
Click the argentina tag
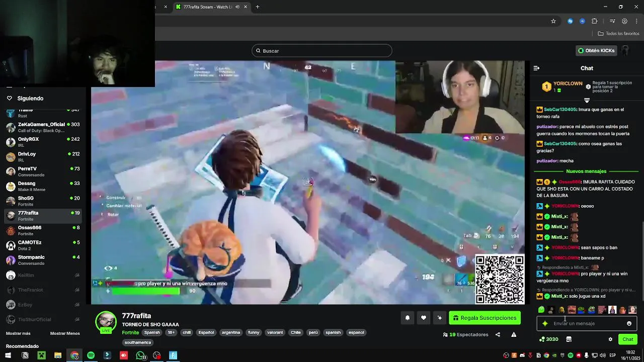click(231, 332)
